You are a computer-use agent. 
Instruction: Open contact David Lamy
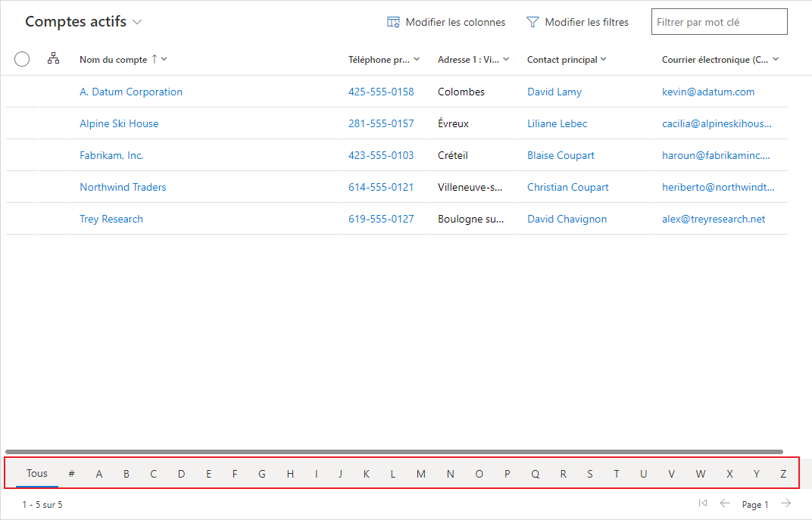point(554,92)
